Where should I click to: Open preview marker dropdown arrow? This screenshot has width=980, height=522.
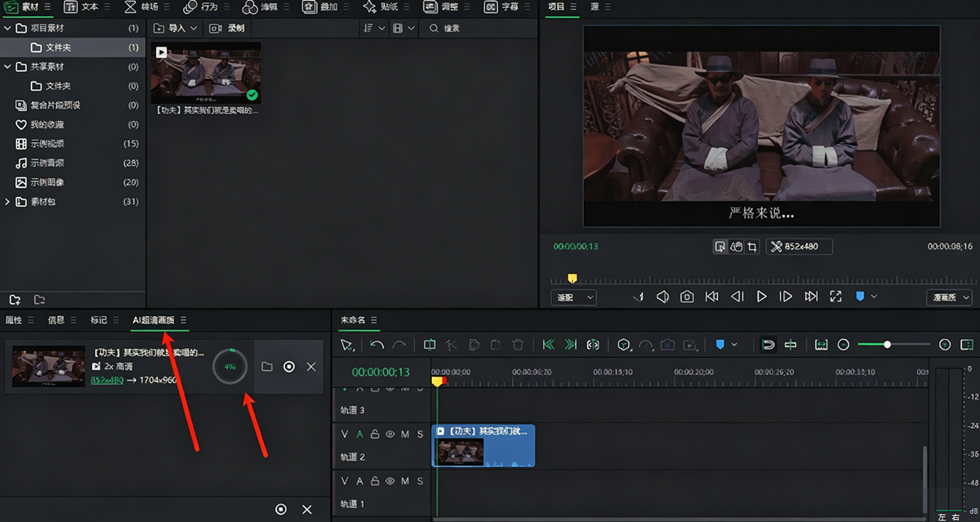click(875, 297)
